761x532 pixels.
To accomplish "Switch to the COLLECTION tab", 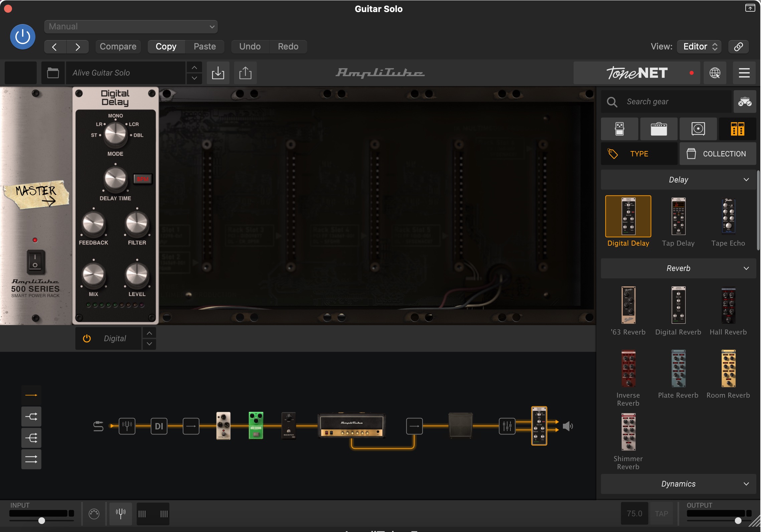I will 718,154.
